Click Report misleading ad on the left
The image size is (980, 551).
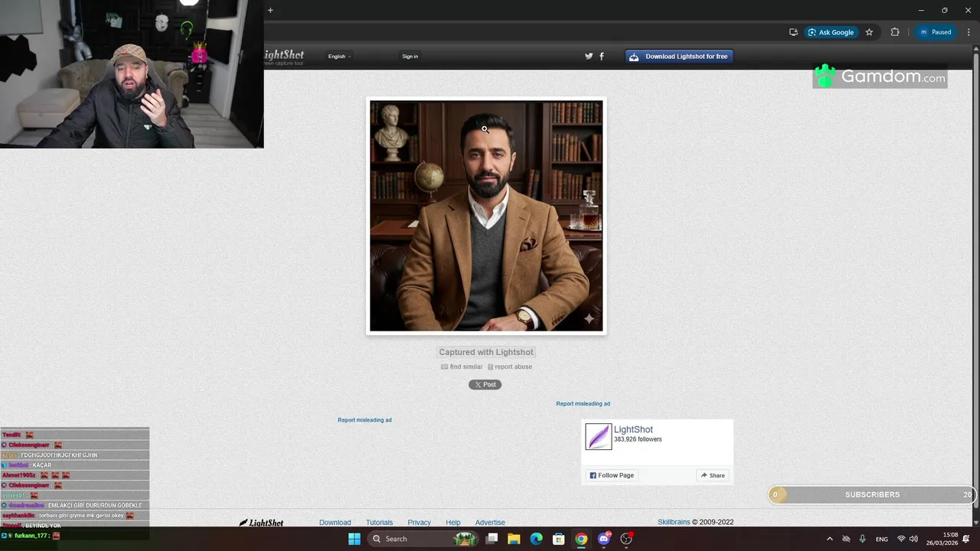point(364,419)
